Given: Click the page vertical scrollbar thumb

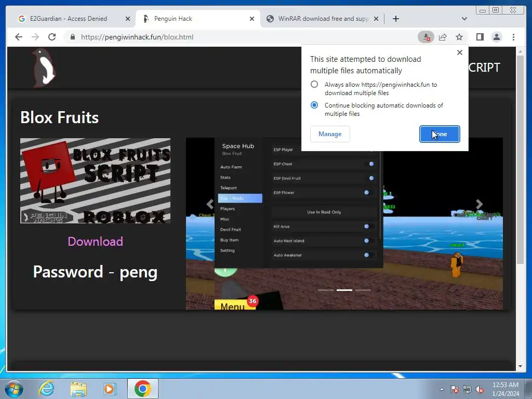Looking at the screenshot, I should click(x=520, y=159).
